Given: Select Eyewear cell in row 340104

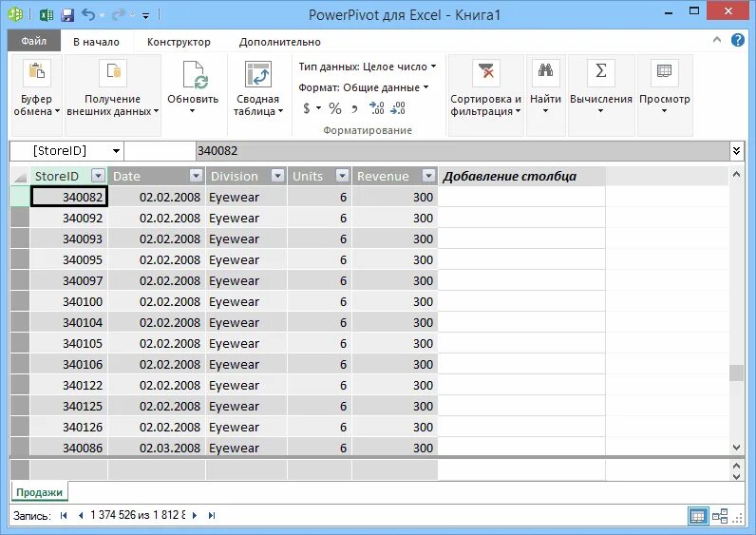Looking at the screenshot, I should [x=247, y=323].
